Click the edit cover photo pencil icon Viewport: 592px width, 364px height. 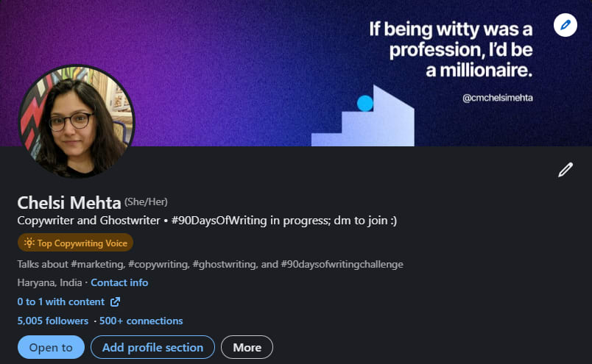point(565,26)
